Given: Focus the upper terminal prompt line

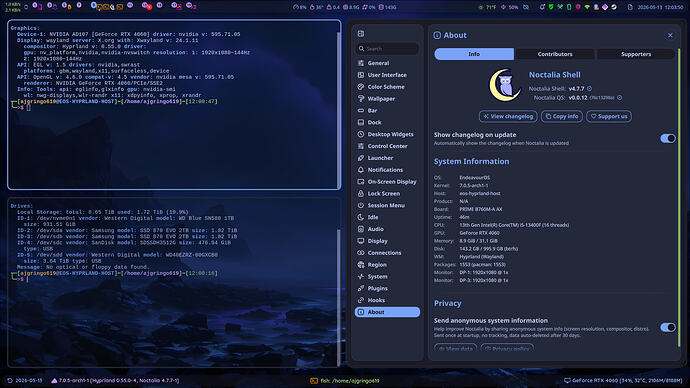Looking at the screenshot, I should coord(114,104).
